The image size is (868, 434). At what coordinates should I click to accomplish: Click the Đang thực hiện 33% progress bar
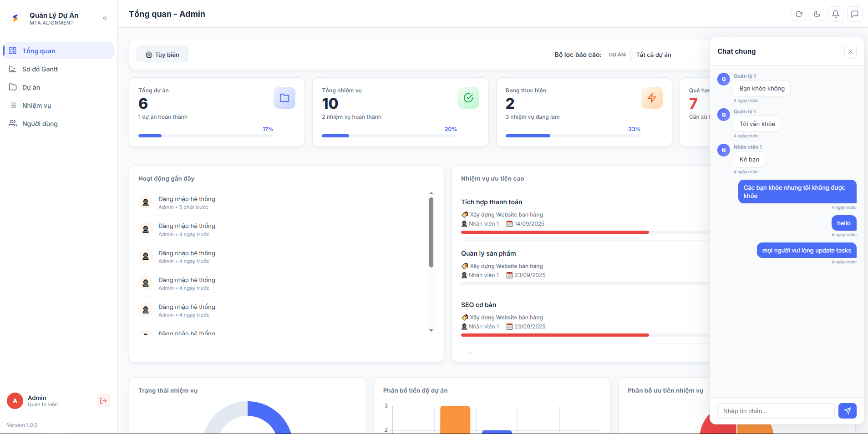[x=573, y=136]
